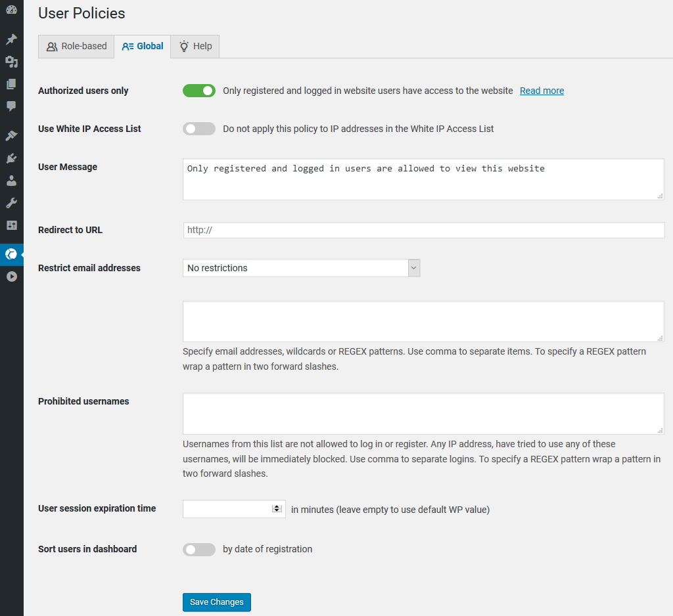Follow the Read more link
The width and height of the screenshot is (673, 616).
[x=542, y=91]
